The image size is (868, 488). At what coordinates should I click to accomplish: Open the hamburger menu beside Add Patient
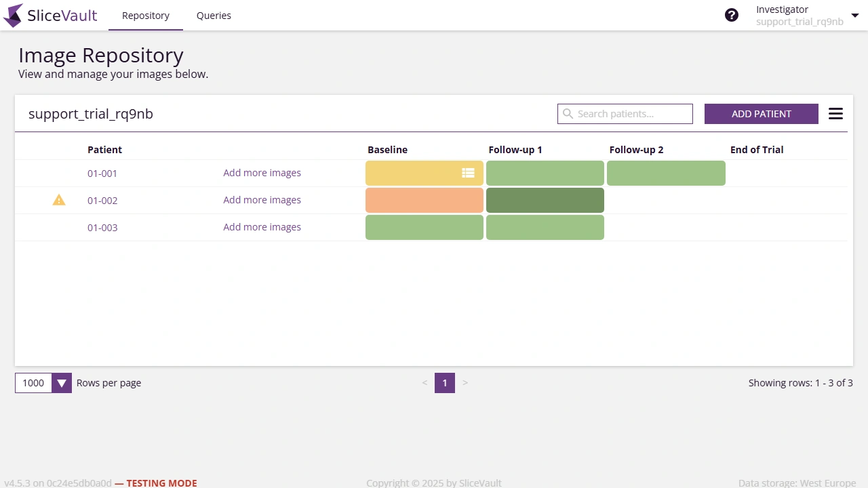(x=835, y=114)
